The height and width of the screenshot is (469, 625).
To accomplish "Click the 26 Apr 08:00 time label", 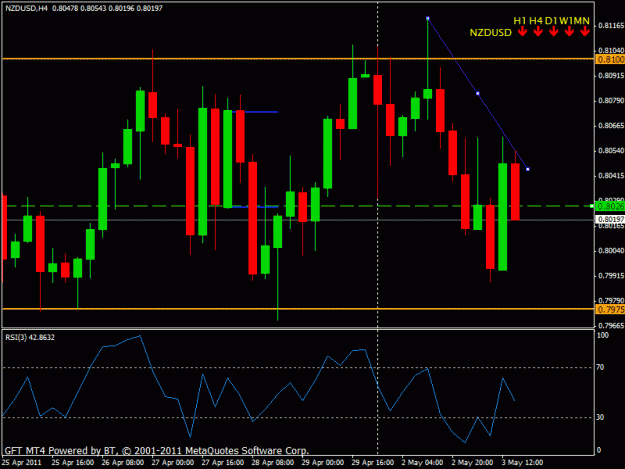I will click(123, 463).
